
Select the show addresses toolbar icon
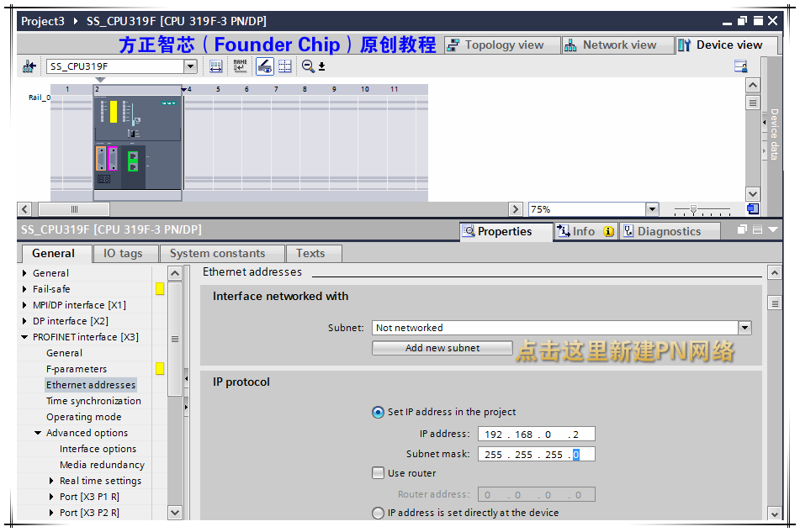point(263,66)
